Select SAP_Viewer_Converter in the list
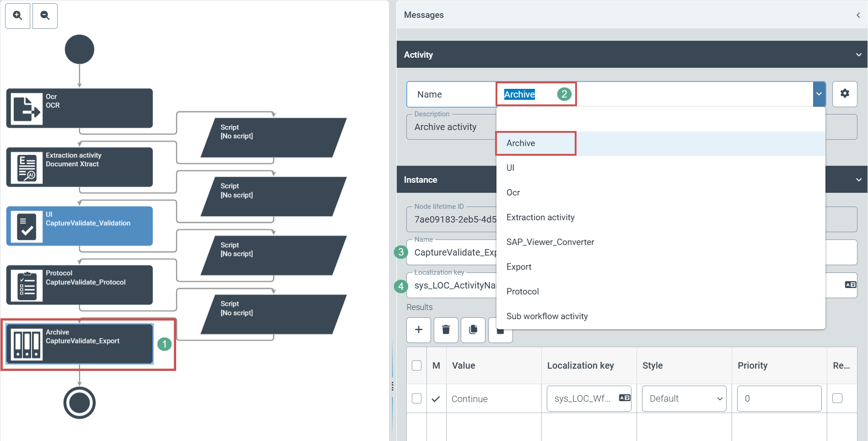This screenshot has width=868, height=441. click(x=550, y=242)
